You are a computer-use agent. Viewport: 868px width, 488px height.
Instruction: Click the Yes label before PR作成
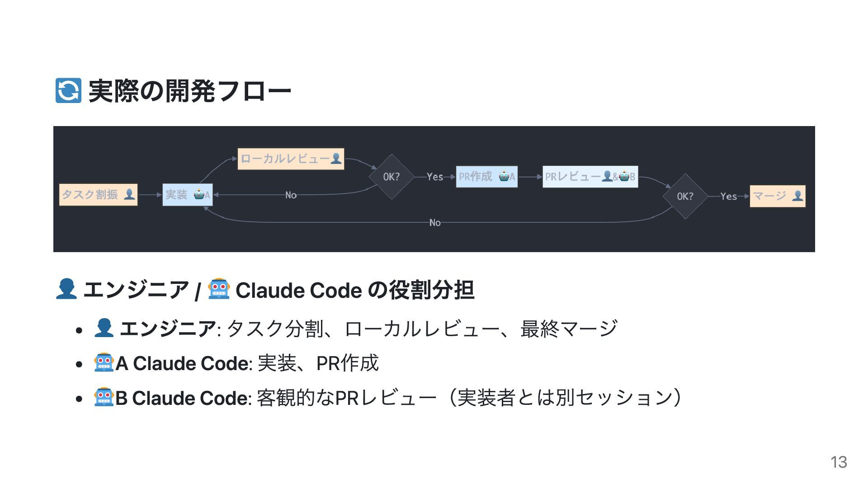pos(435,177)
